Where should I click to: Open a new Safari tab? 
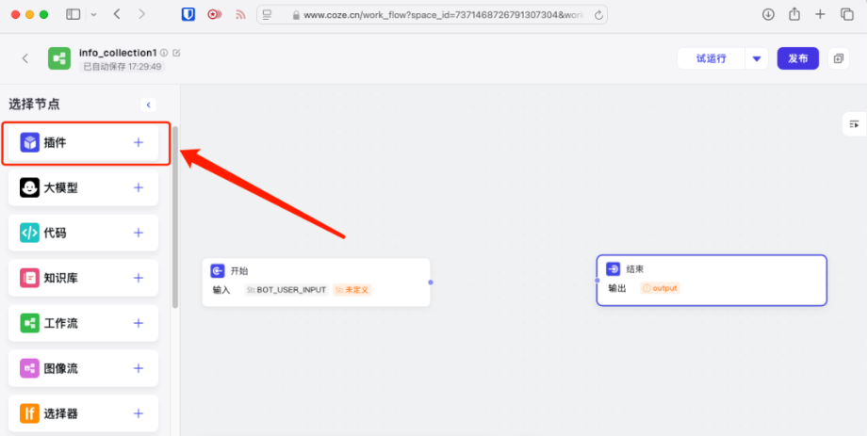point(820,15)
